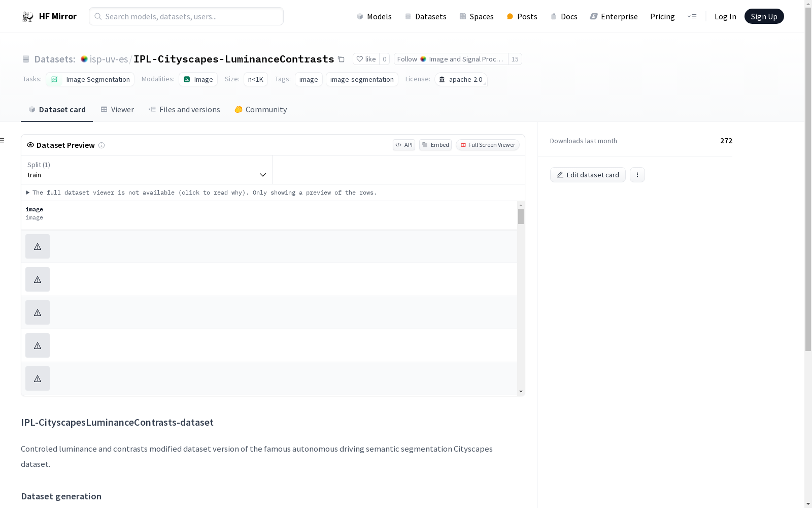Click the API button in Dataset Preview
812x508 pixels.
pos(404,145)
